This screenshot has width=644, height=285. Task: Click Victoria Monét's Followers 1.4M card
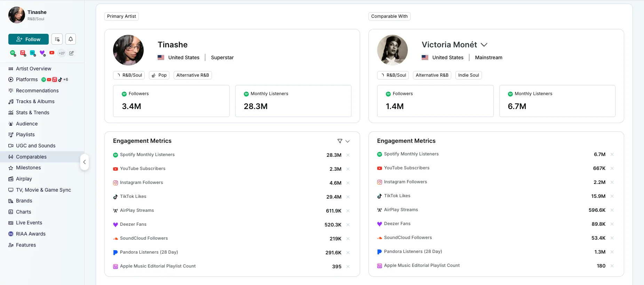435,101
